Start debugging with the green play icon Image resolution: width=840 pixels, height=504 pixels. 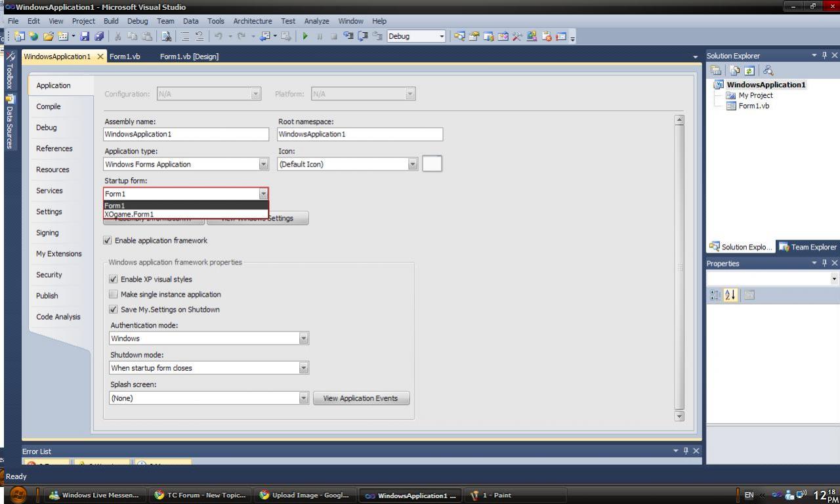pos(305,36)
